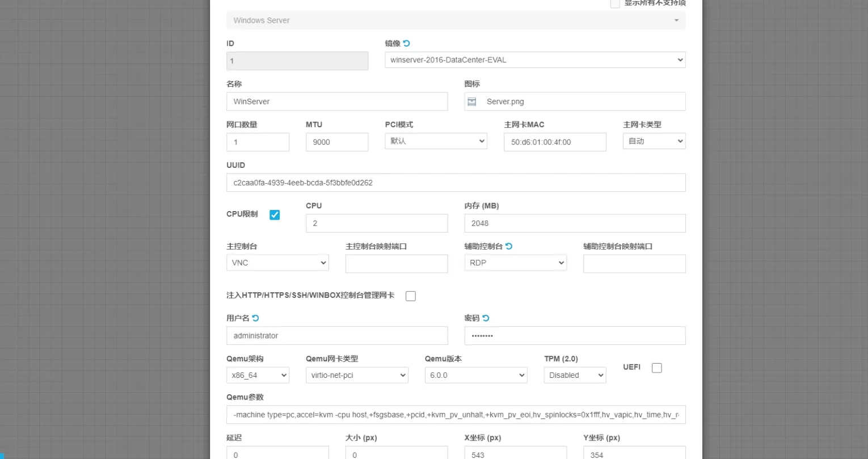Click the Server.png icon thumbnail
This screenshot has width=868, height=459.
(x=471, y=102)
